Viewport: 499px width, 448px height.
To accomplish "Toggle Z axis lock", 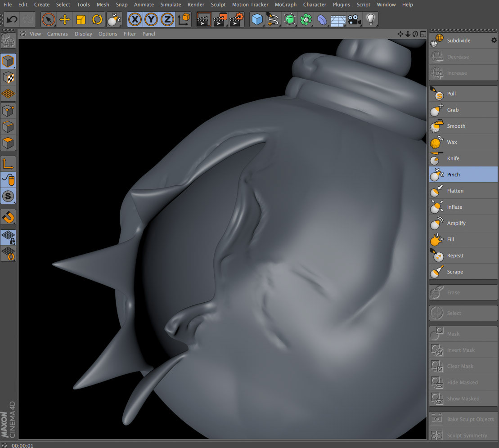I will (167, 20).
